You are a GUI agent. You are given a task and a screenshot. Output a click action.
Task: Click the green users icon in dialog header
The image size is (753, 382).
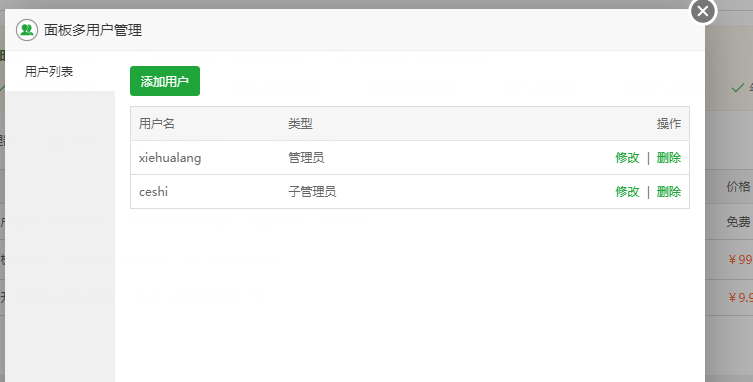[x=27, y=30]
